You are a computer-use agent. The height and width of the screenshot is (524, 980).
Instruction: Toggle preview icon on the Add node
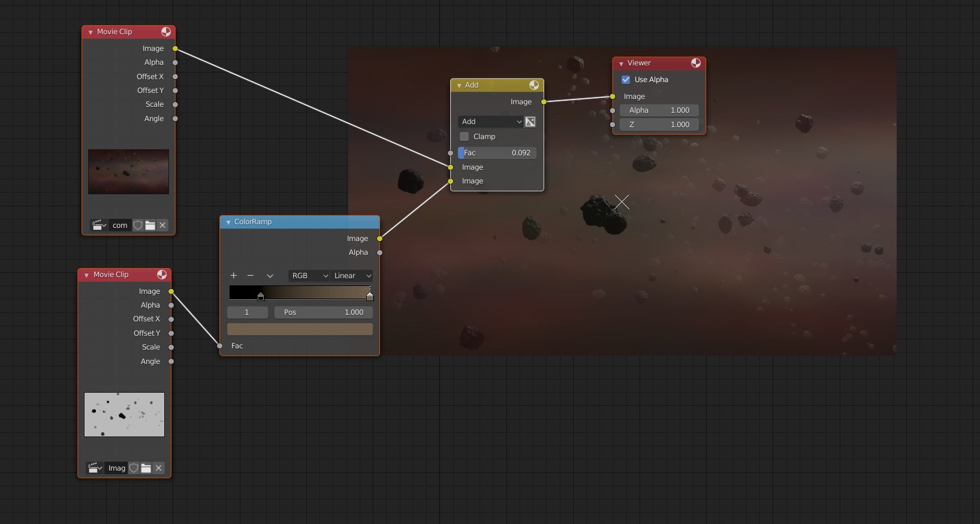pos(534,85)
